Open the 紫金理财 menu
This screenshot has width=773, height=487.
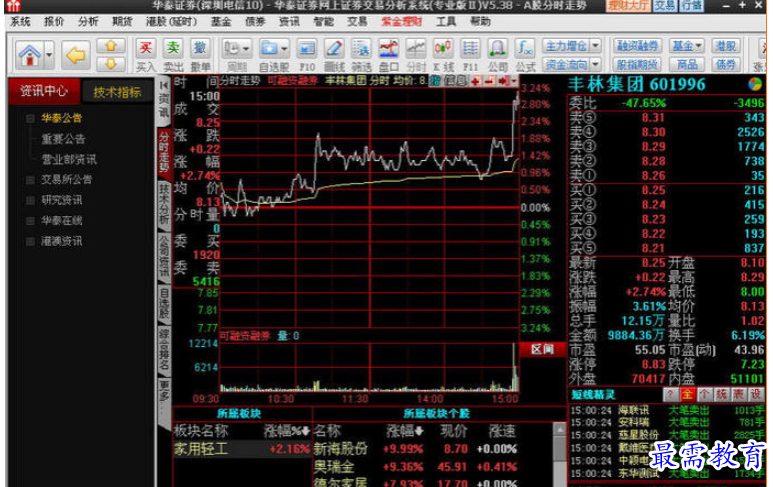tap(402, 22)
